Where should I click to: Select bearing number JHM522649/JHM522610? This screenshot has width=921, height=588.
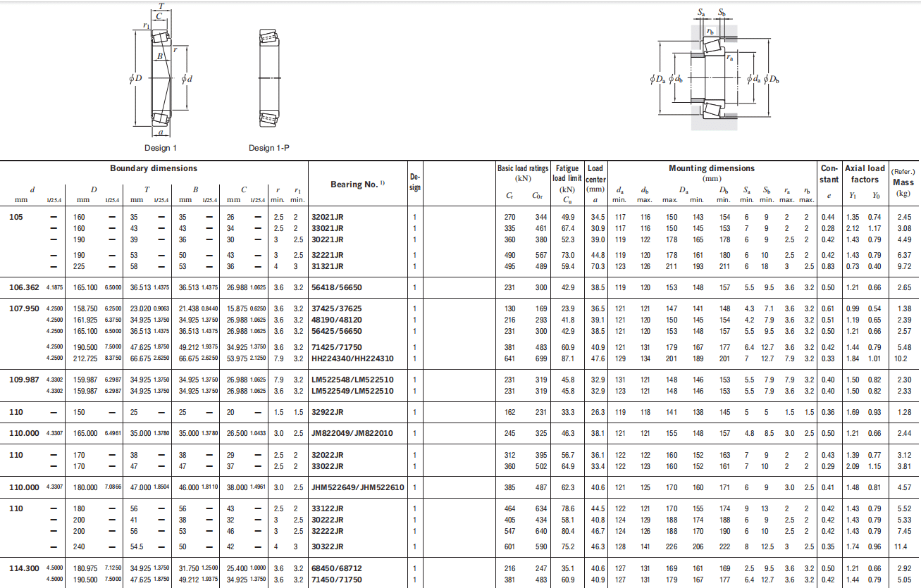click(x=358, y=487)
